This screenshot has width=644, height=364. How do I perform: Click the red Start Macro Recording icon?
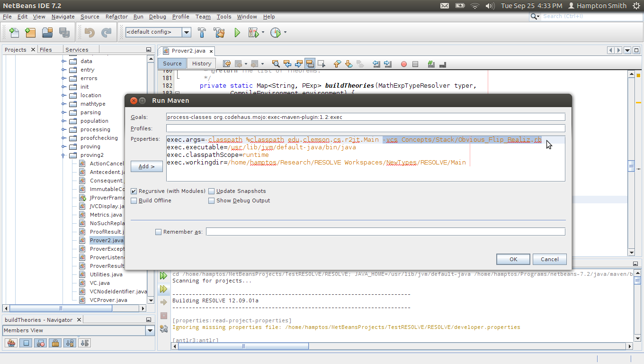click(x=404, y=64)
